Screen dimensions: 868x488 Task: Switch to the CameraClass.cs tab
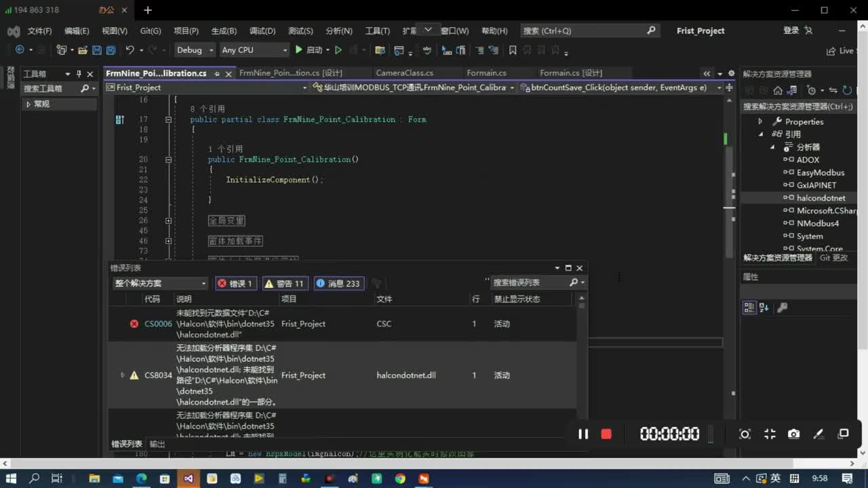point(405,73)
